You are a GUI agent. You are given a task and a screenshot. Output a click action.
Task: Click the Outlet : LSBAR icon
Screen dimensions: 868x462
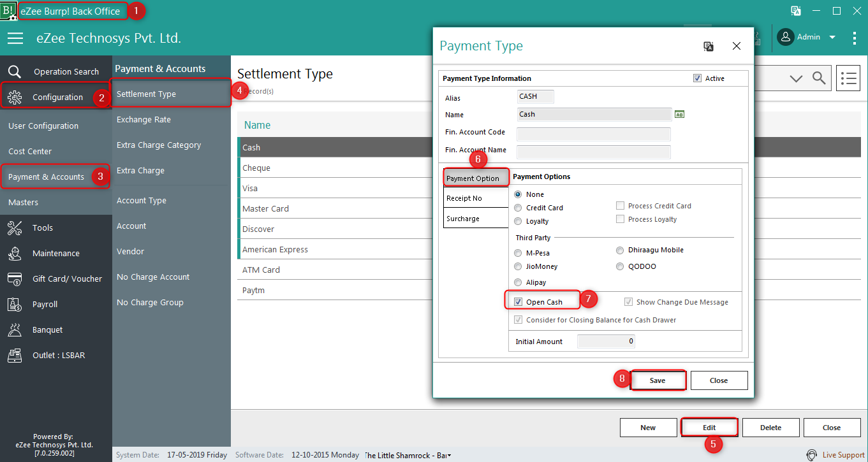15,355
